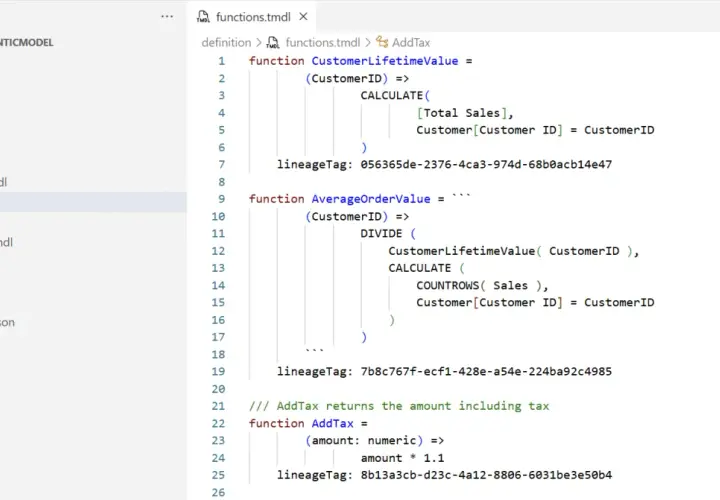This screenshot has width=720, height=500.
Task: Click CALCULATE keyword on line 13
Action: coord(420,268)
